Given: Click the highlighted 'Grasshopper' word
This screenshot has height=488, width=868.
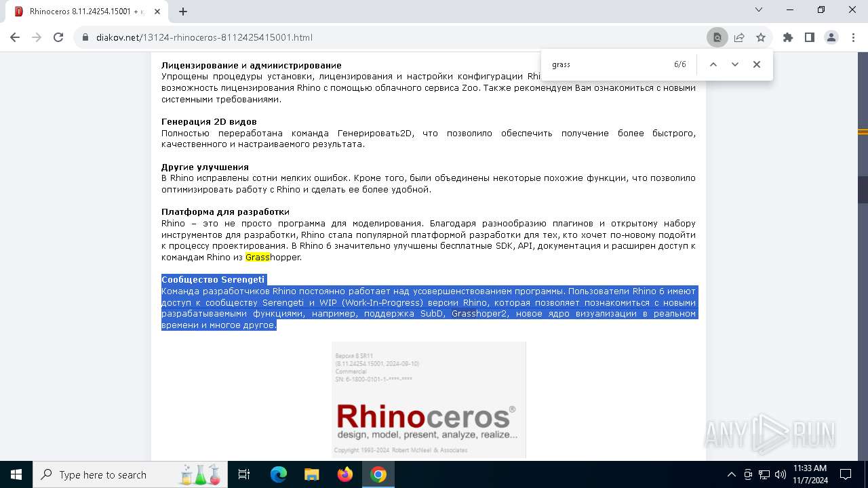Looking at the screenshot, I should [x=273, y=258].
